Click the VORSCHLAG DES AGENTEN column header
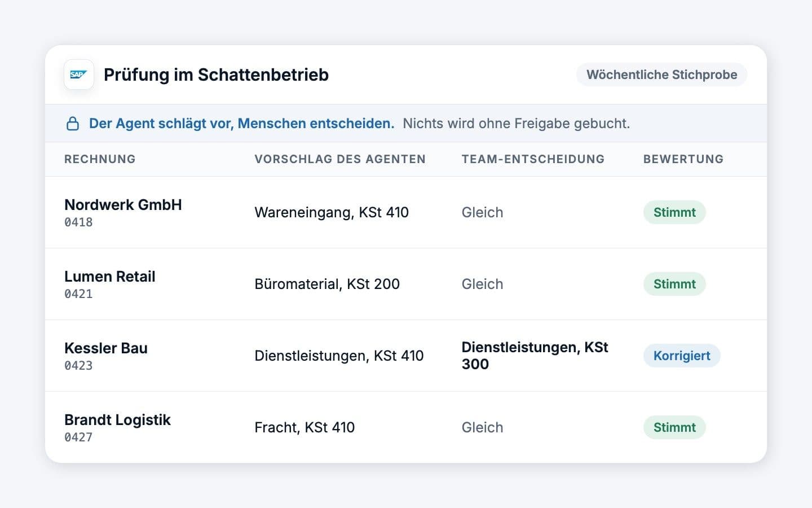The height and width of the screenshot is (508, 812). pos(340,159)
